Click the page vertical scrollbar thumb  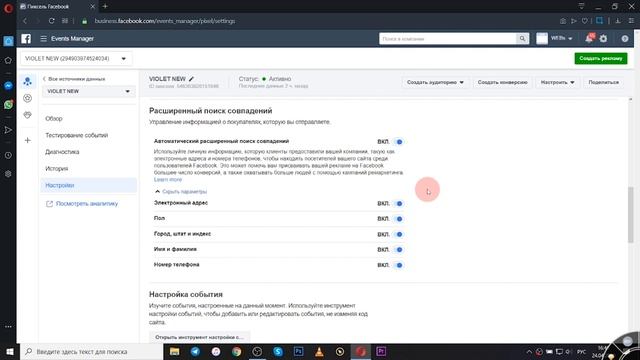[x=631, y=215]
